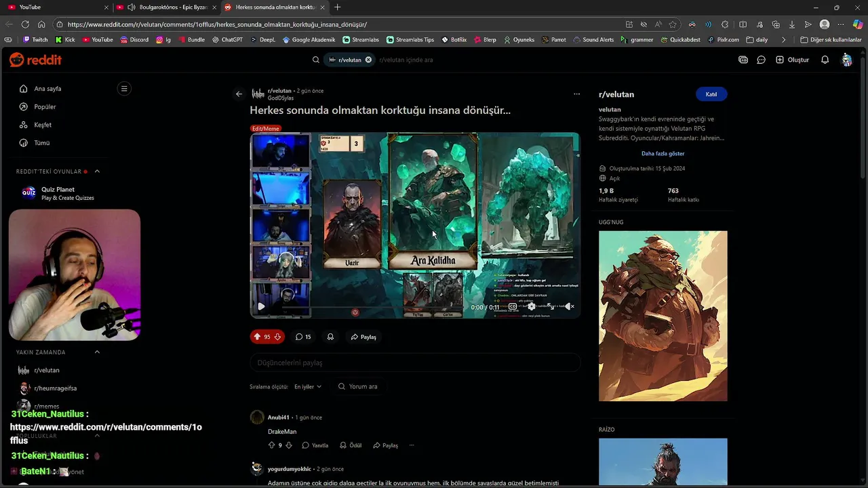Reply to Anubi41's comment with Yanıtla
Viewport: 868px width, 488px height.
[x=315, y=445]
